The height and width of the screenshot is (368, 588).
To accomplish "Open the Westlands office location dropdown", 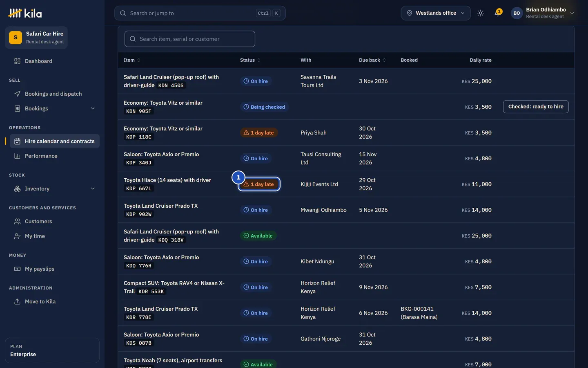I will (x=436, y=13).
